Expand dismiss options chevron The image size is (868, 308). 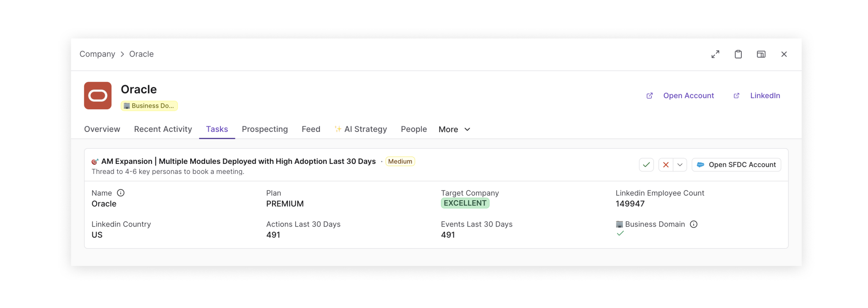(x=680, y=165)
